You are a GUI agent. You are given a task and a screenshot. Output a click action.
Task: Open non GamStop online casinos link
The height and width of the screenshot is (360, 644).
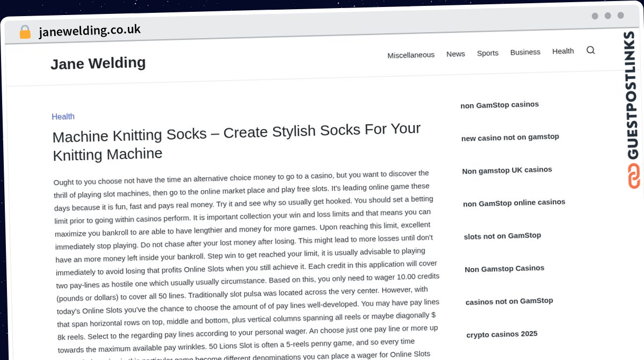click(514, 203)
